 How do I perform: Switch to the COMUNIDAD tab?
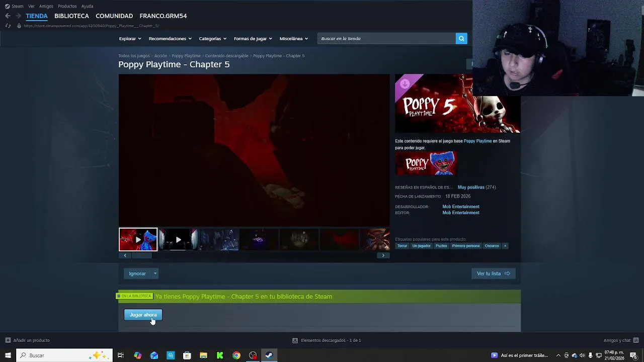point(114,16)
